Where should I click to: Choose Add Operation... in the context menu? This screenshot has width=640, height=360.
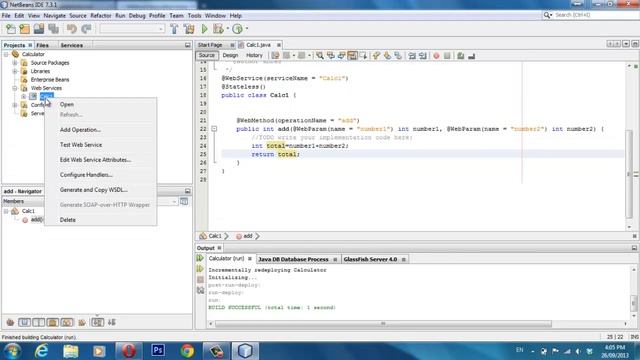100,130
